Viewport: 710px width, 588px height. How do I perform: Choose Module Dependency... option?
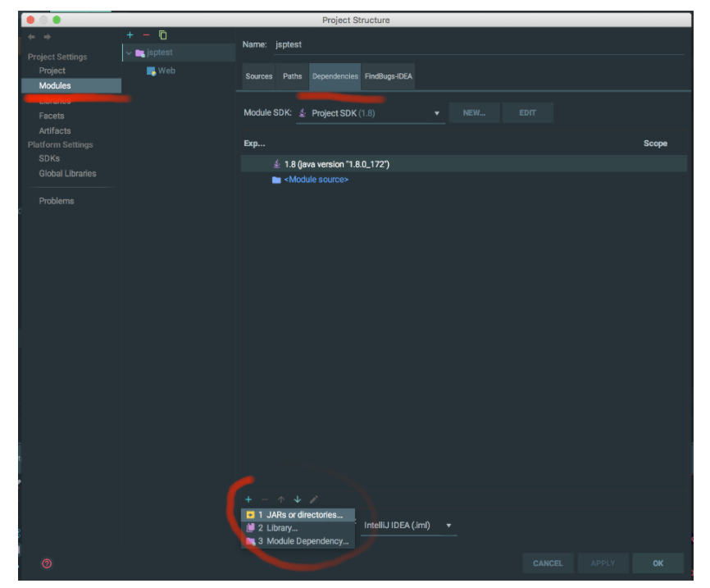click(x=298, y=541)
